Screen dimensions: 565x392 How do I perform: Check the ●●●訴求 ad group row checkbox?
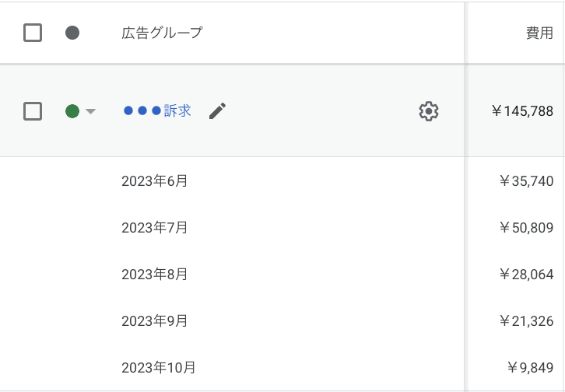33,111
